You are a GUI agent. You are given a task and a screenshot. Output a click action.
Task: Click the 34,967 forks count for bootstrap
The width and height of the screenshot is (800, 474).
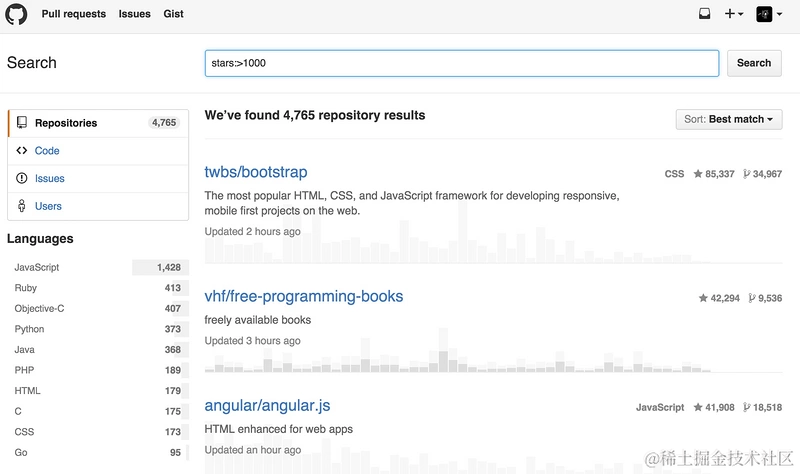tap(763, 174)
